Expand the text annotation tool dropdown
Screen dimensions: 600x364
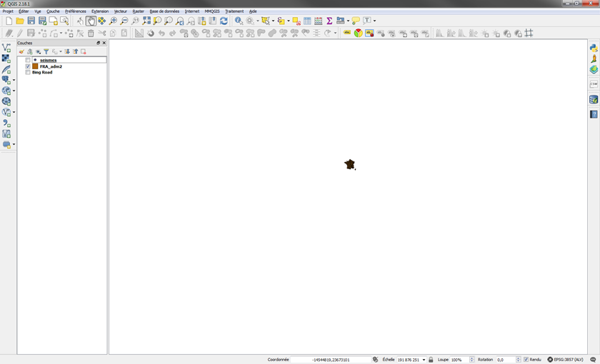click(374, 21)
